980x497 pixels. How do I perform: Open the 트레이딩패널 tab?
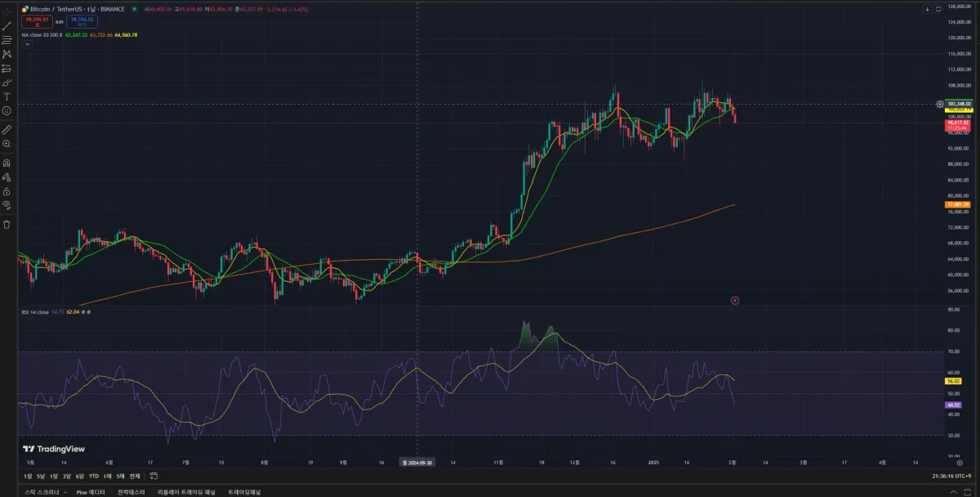pos(244,492)
